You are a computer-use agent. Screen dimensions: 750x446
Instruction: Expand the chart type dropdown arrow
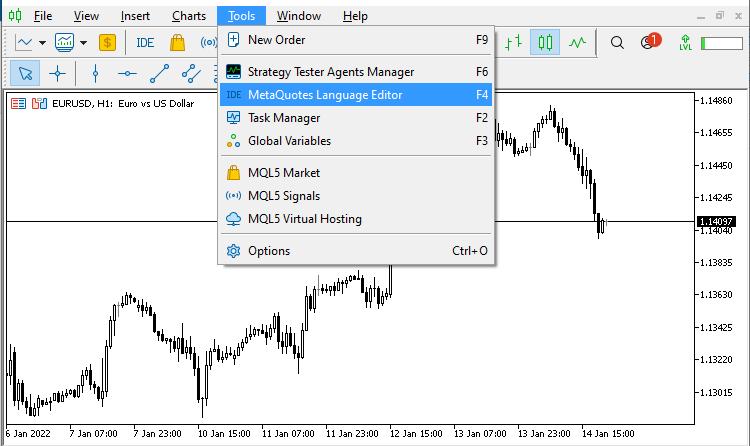[42, 42]
